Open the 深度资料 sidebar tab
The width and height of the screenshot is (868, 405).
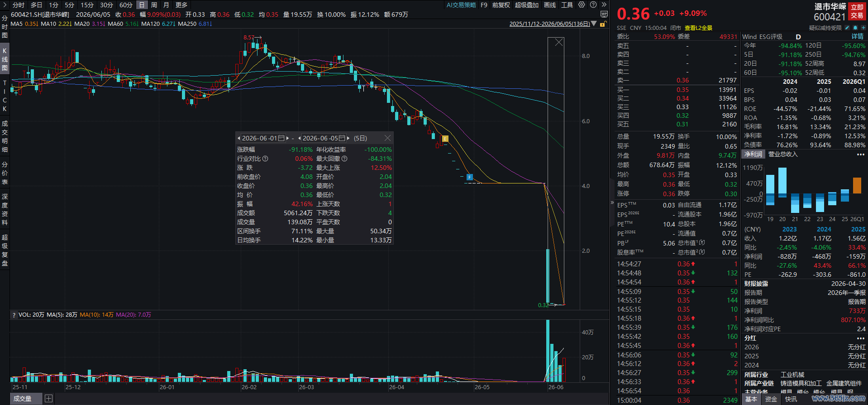point(5,209)
